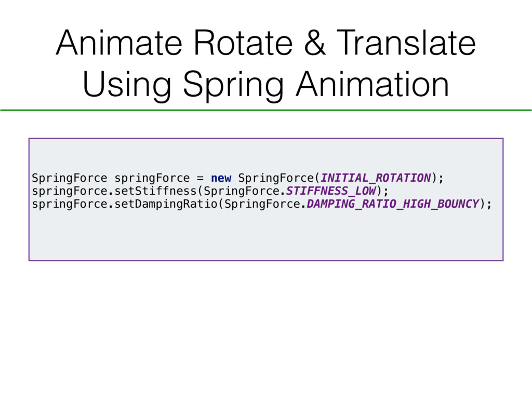This screenshot has width=532, height=399.
Task: Click DAMPING_RATIO_HIGH_BOUNCY in the code
Action: pos(393,204)
